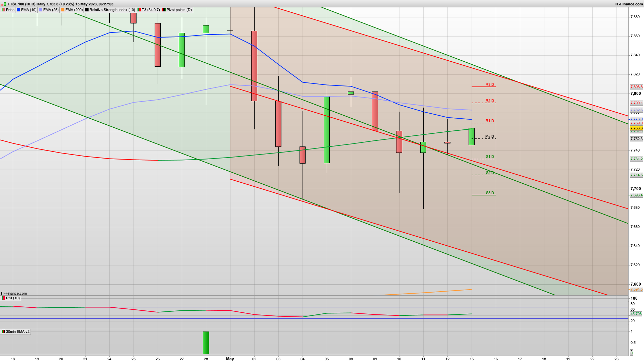644x362 pixels.
Task: Click the Piv D pivot point label
Action: tap(489, 136)
